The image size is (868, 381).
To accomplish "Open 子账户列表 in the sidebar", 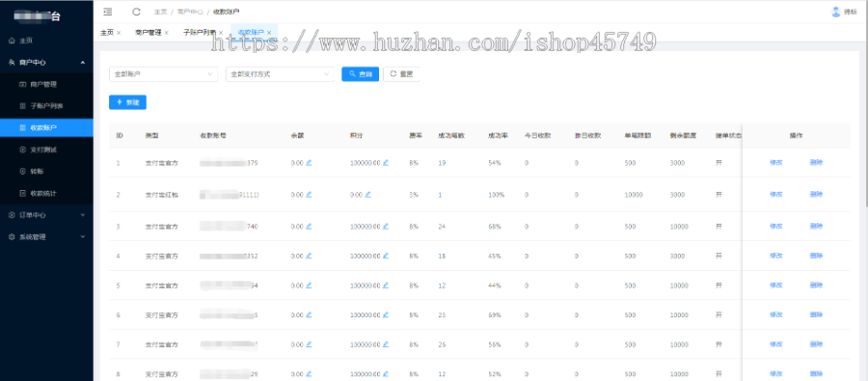I will pyautogui.click(x=46, y=106).
